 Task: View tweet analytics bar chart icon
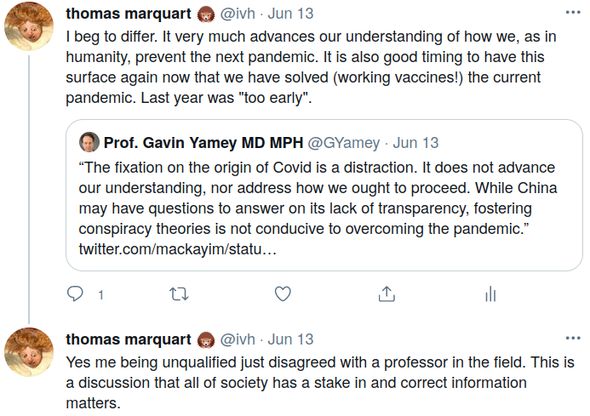[x=490, y=294]
